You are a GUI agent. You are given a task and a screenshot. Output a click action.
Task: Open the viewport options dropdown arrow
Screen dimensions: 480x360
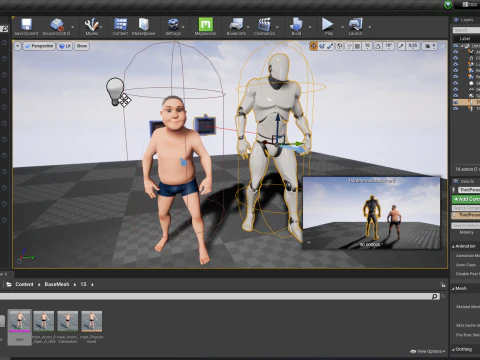tap(18, 46)
